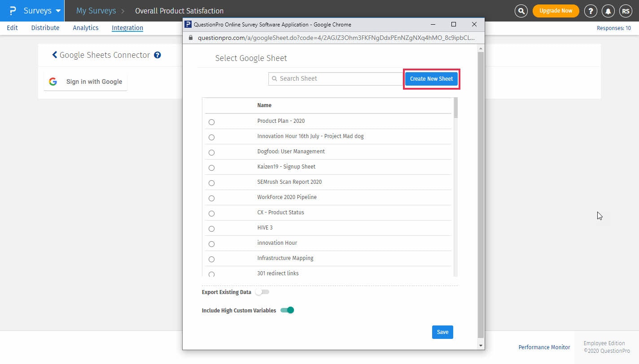Image resolution: width=639 pixels, height=364 pixels.
Task: Click the padlock icon in address bar
Action: [190, 38]
